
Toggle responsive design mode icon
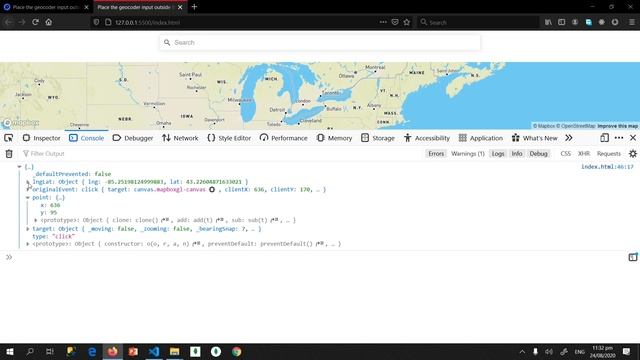(604, 138)
